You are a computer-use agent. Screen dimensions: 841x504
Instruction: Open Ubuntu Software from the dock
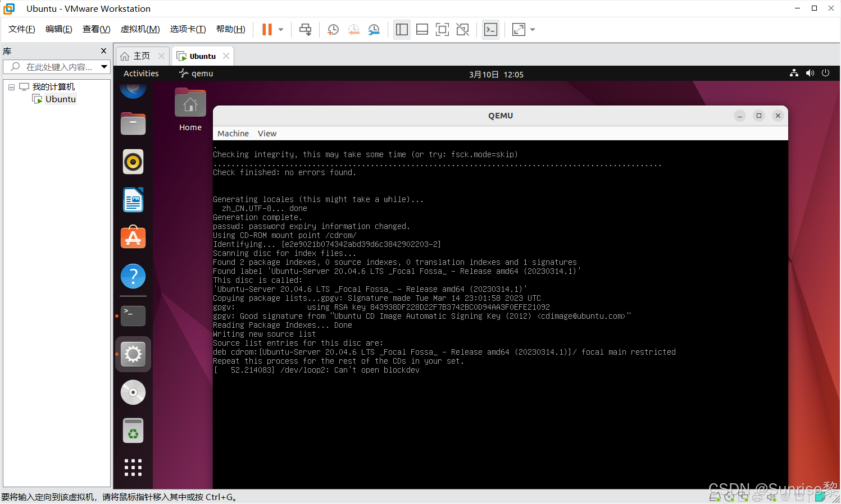(x=133, y=238)
